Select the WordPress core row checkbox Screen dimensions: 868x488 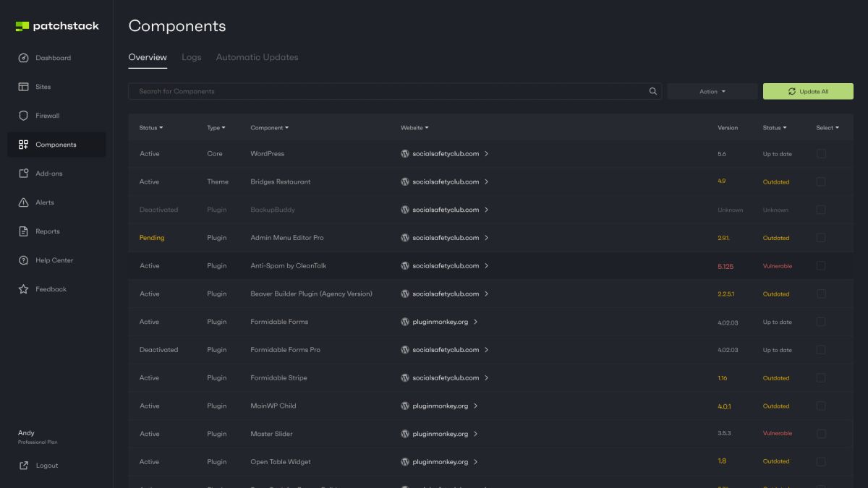point(821,154)
